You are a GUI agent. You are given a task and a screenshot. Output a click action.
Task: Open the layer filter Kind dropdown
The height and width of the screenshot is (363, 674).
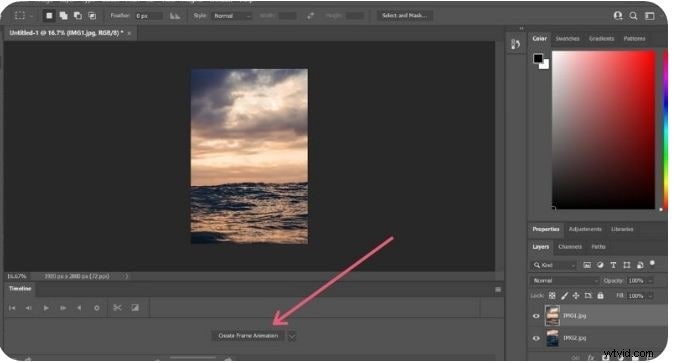554,265
